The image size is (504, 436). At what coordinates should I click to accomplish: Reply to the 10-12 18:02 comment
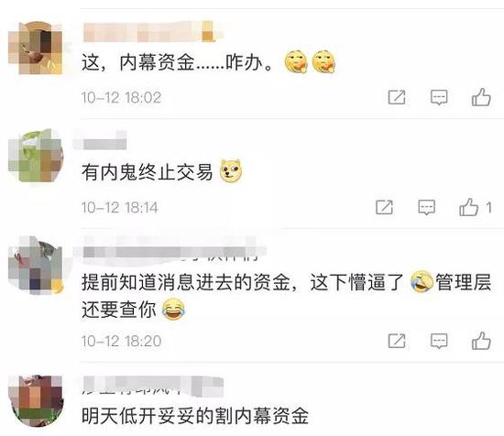coord(439,97)
